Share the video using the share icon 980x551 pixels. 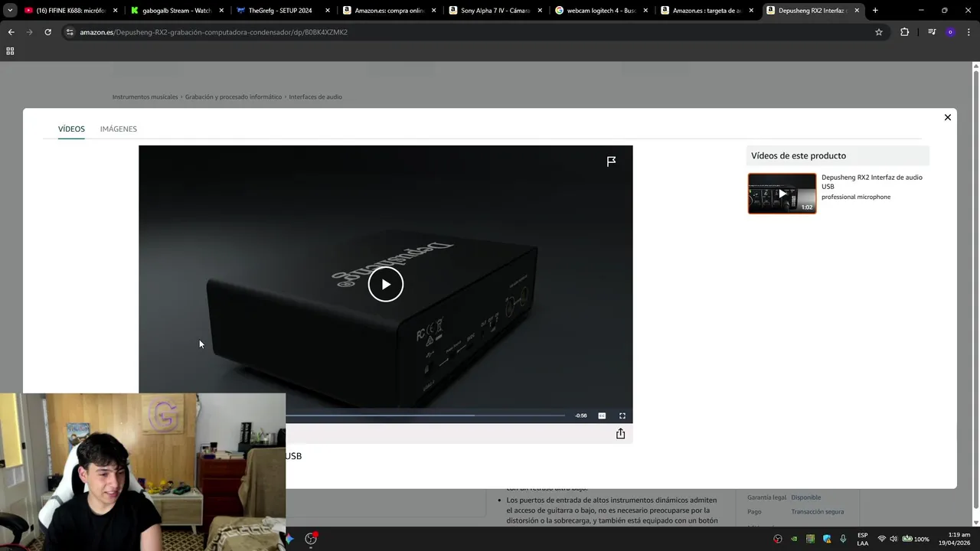pyautogui.click(x=620, y=434)
